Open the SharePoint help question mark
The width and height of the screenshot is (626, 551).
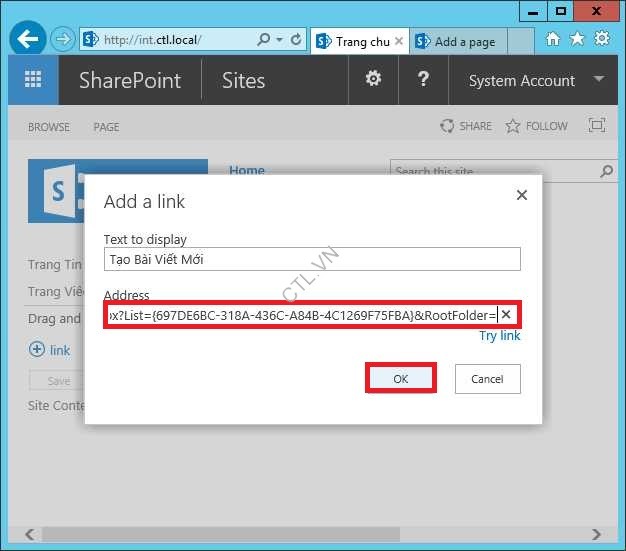point(423,80)
